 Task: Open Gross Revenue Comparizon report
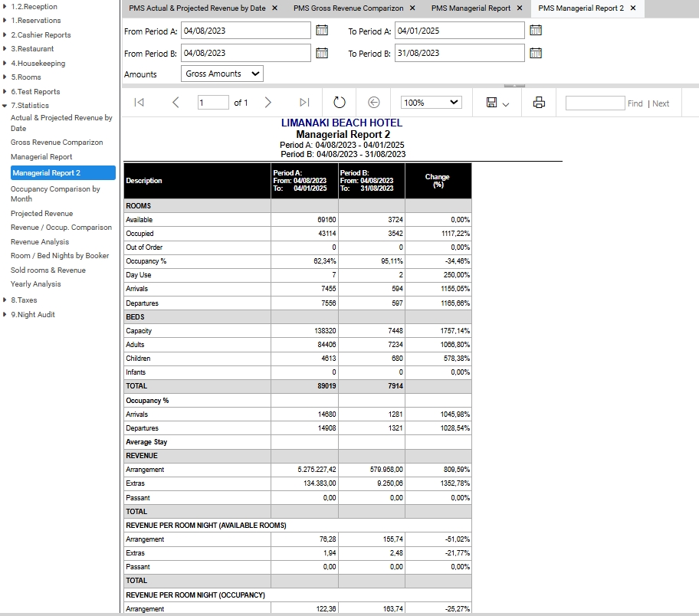[57, 143]
